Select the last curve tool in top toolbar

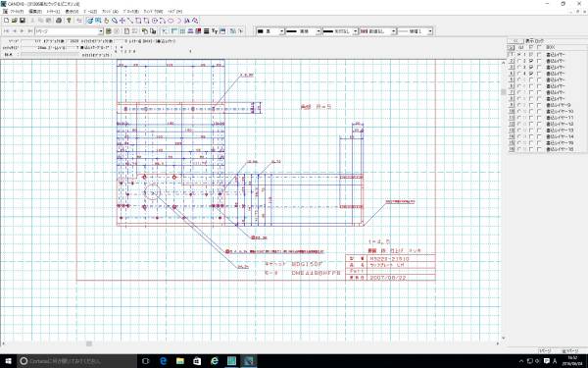[x=195, y=21]
